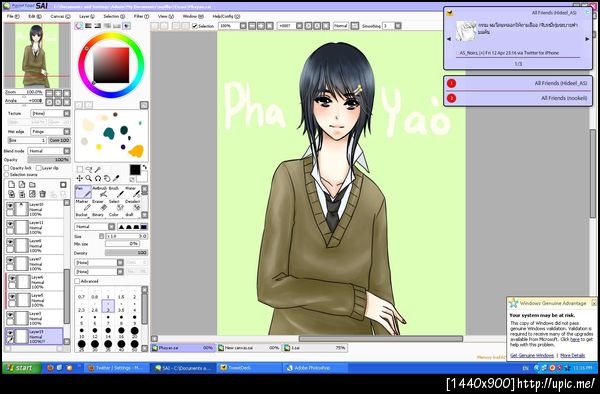Choose the Deselect brush tool

(x=133, y=205)
